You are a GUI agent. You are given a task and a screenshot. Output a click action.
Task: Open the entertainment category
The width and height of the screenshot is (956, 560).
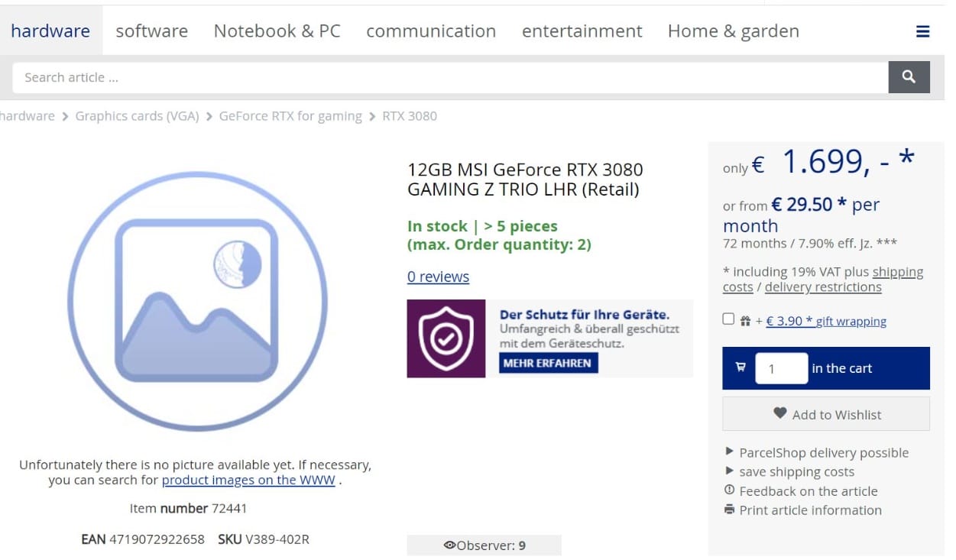pos(582,31)
